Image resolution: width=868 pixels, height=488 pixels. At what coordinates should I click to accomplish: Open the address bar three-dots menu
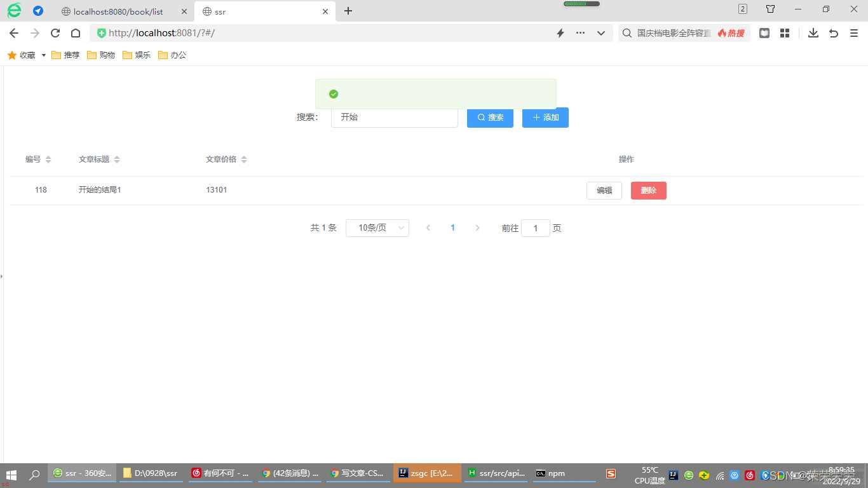[x=580, y=33]
